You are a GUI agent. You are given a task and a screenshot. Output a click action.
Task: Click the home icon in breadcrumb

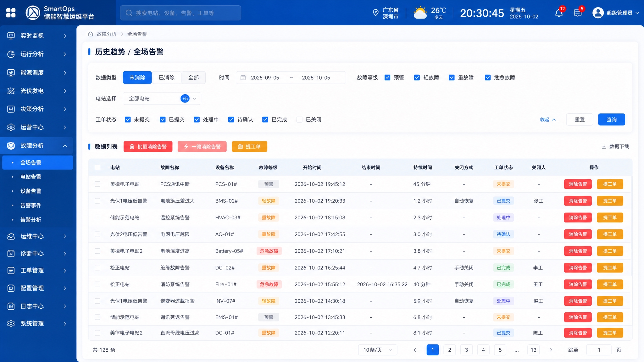click(91, 34)
